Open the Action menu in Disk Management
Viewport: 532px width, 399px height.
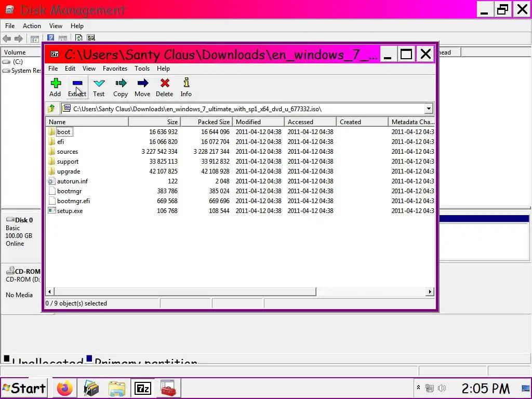[x=32, y=26]
